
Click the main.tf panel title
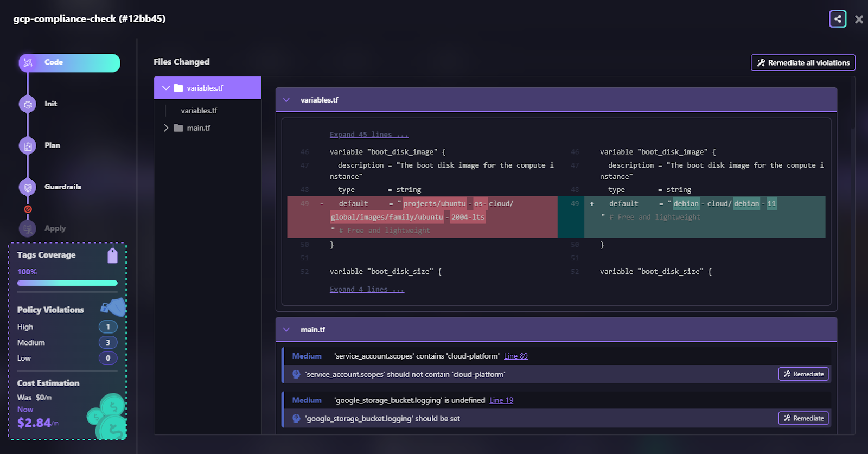click(313, 330)
